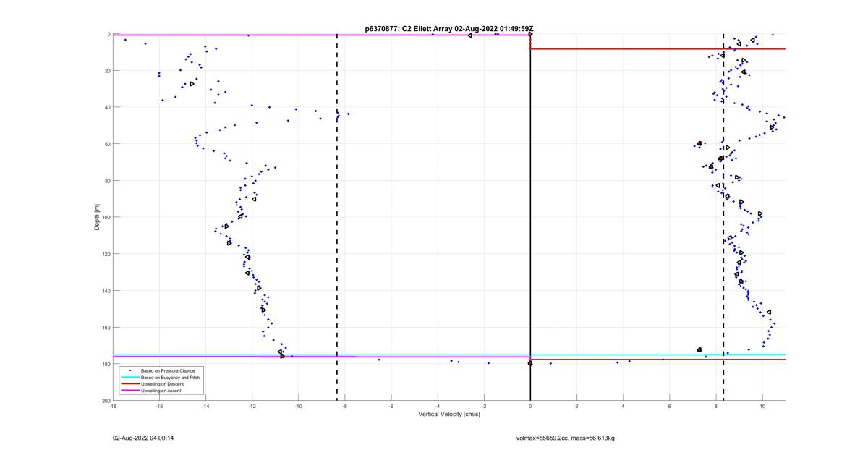Click the plot title 'p6370877: C2 Ellett Array'
Image resolution: width=868 pixels, height=450 pixels.
(409, 29)
